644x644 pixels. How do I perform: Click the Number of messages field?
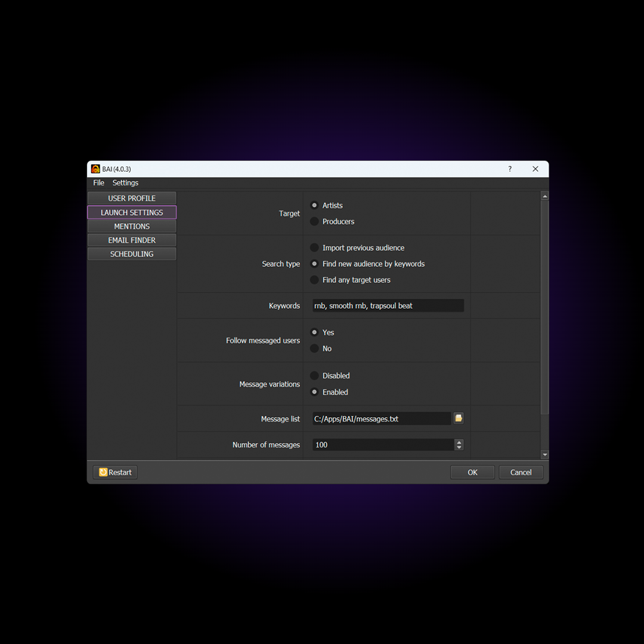383,444
